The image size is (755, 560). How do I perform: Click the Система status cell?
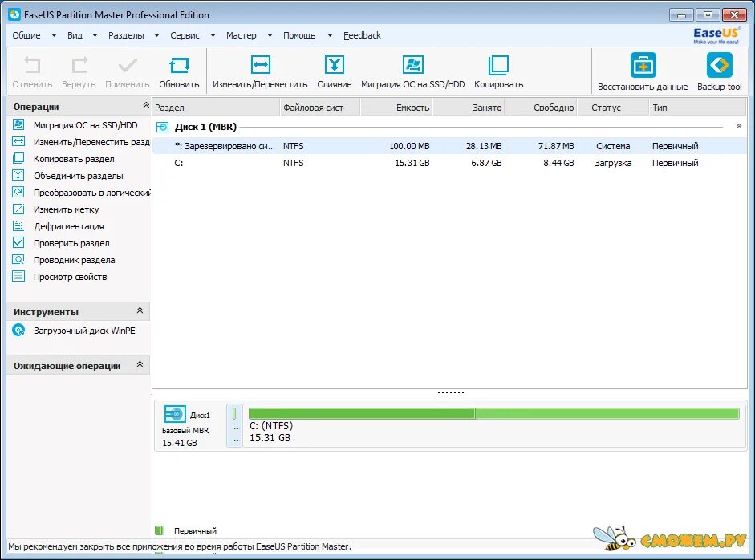pyautogui.click(x=613, y=146)
